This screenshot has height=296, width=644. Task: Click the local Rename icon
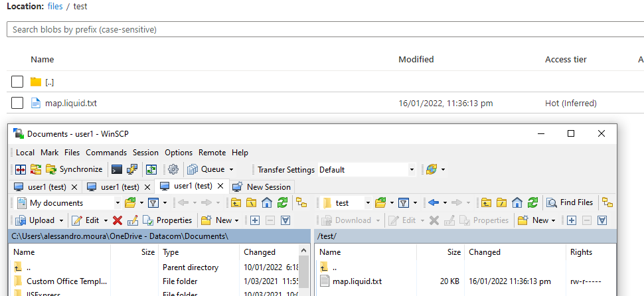tap(132, 220)
